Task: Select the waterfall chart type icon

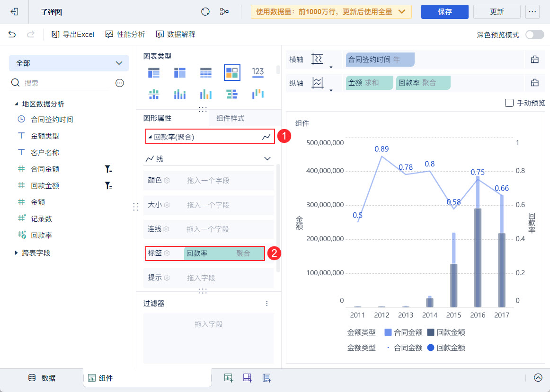Action: pyautogui.click(x=258, y=94)
